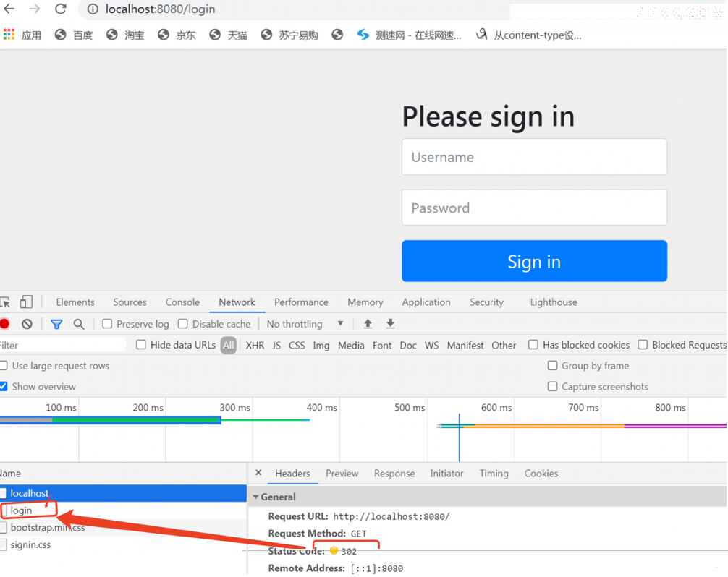Viewport: 728px width, 577px height.
Task: Uncheck Show overview
Action: click(x=3, y=386)
